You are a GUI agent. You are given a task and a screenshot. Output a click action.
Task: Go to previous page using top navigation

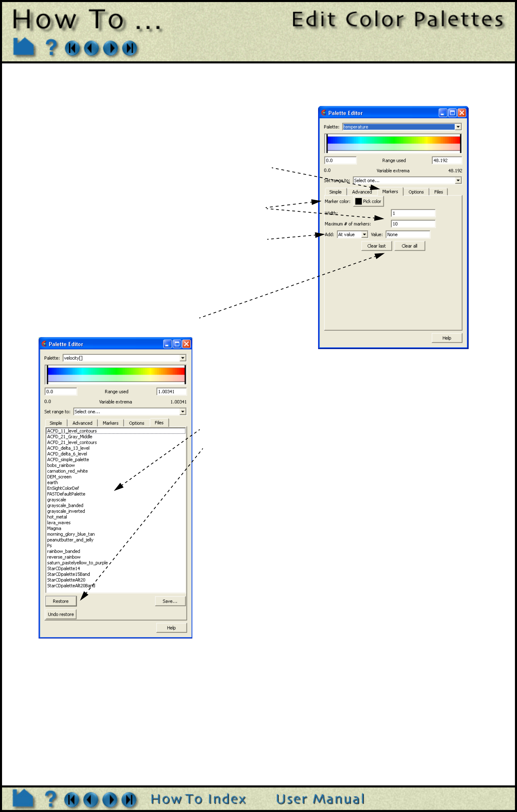coord(91,48)
